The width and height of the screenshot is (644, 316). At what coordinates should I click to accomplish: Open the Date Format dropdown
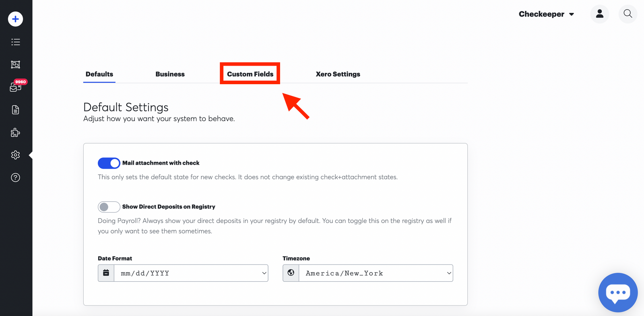(x=191, y=273)
